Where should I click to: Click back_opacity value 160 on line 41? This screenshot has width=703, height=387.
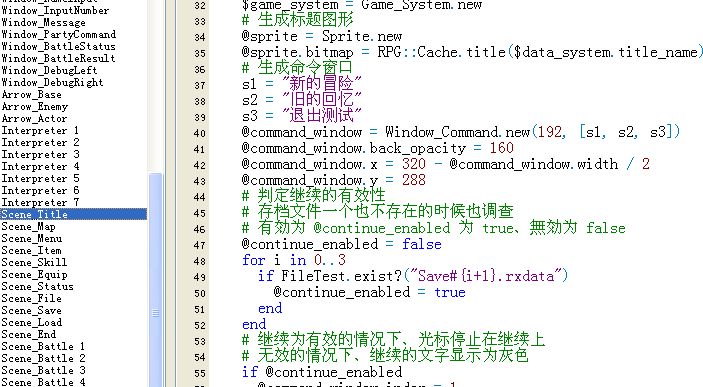pos(501,148)
